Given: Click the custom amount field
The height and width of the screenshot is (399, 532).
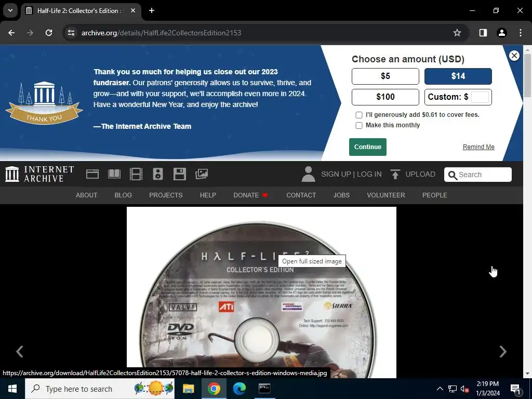Looking at the screenshot, I should (480, 97).
